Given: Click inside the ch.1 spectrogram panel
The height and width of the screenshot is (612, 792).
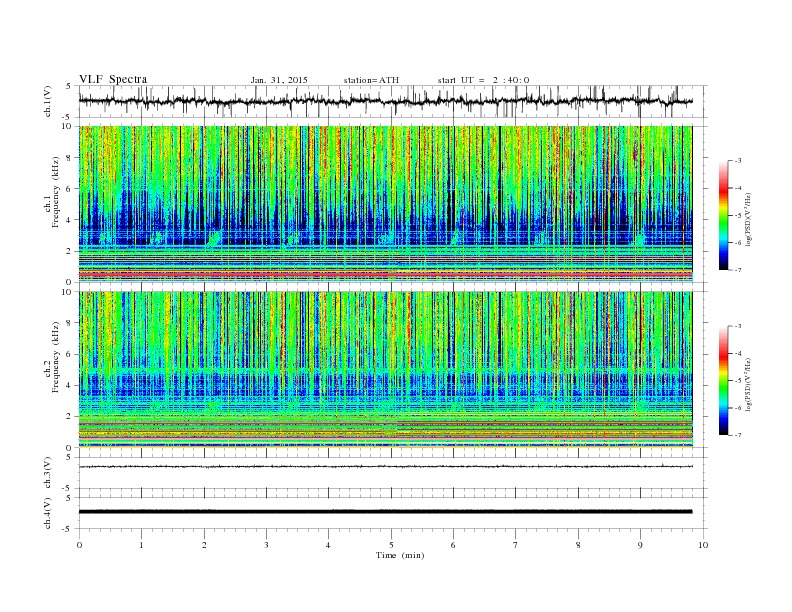Looking at the screenshot, I should point(385,204).
